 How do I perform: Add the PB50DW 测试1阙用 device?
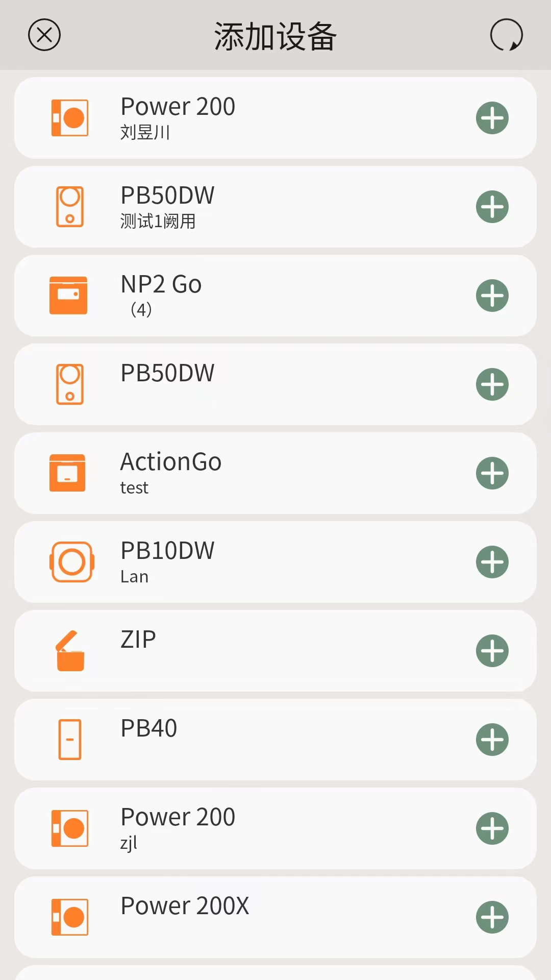(x=492, y=207)
